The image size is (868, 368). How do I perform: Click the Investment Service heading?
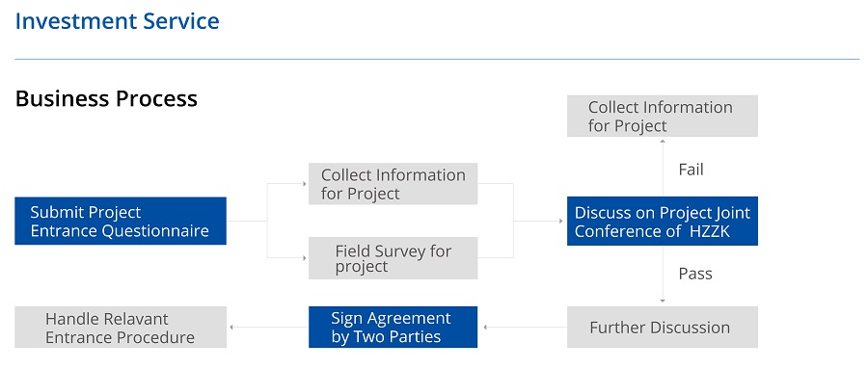(118, 21)
